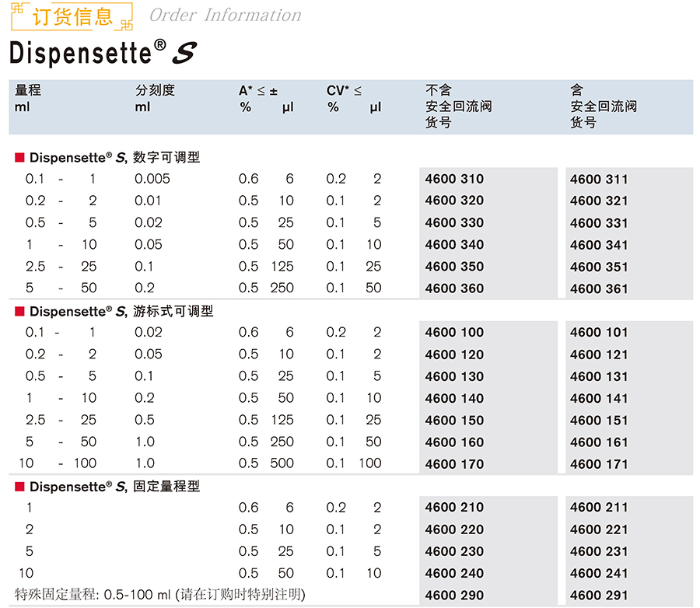
Task: Click the 含安全回流阀 货号 column header
Action: (x=604, y=106)
